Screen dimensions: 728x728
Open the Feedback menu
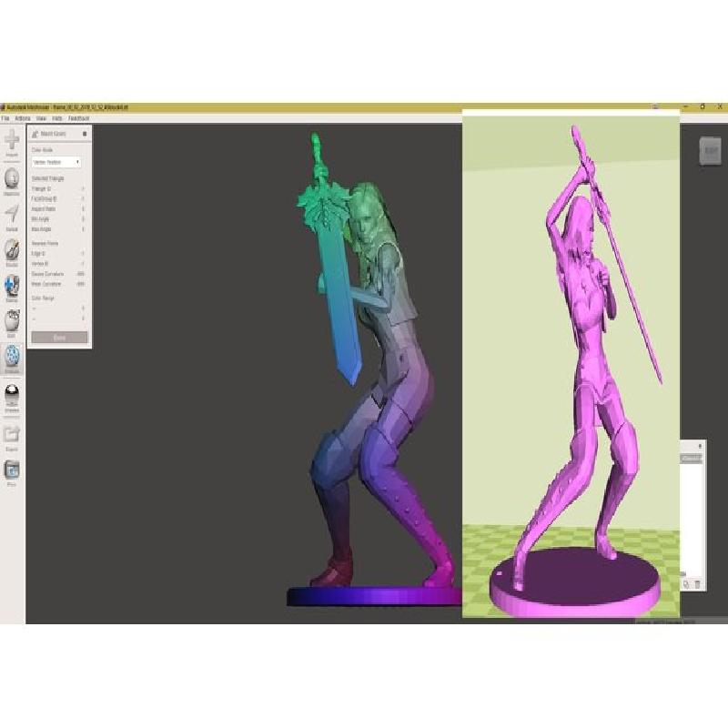point(78,118)
